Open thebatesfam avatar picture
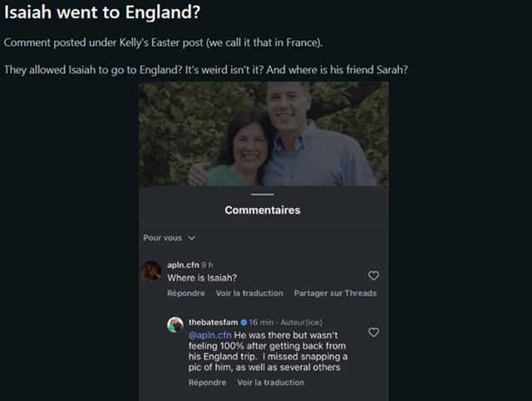 (x=175, y=325)
